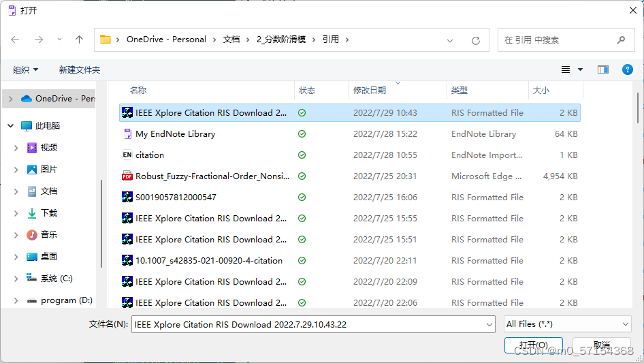
Task: Expand the OneDrive - Personal tree node
Action: point(10,99)
